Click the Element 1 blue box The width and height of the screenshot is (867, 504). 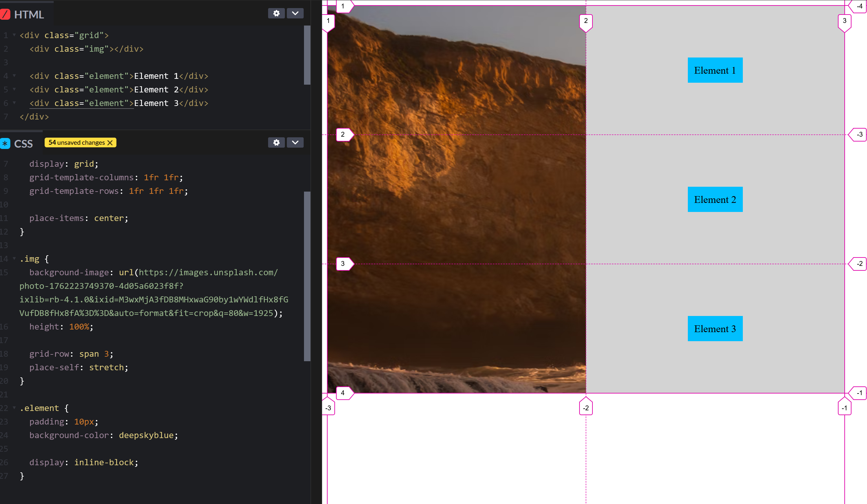tap(715, 70)
